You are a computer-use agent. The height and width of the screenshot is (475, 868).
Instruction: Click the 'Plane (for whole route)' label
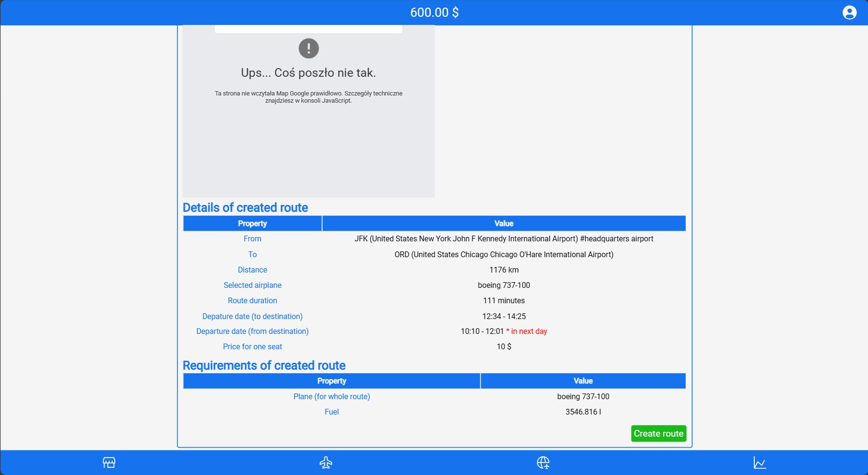click(332, 397)
